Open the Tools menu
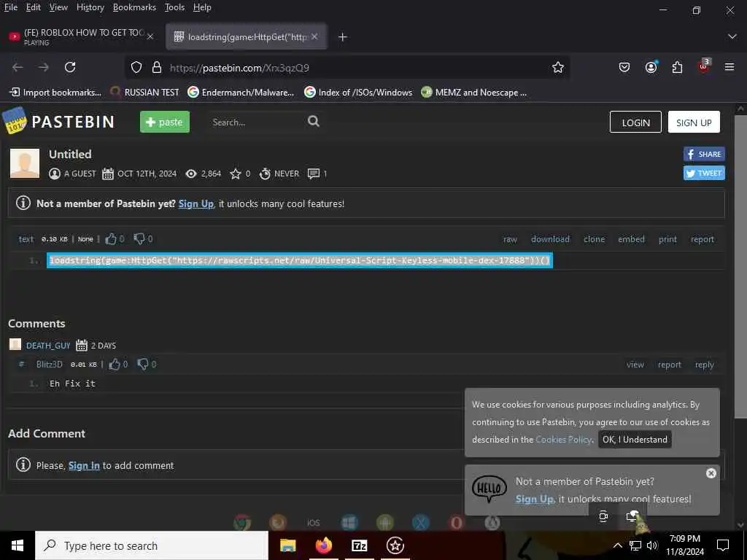The height and width of the screenshot is (560, 747). tap(174, 7)
